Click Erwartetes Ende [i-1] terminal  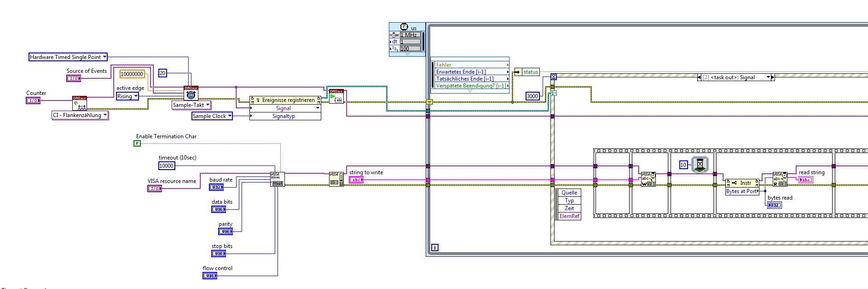pos(472,72)
